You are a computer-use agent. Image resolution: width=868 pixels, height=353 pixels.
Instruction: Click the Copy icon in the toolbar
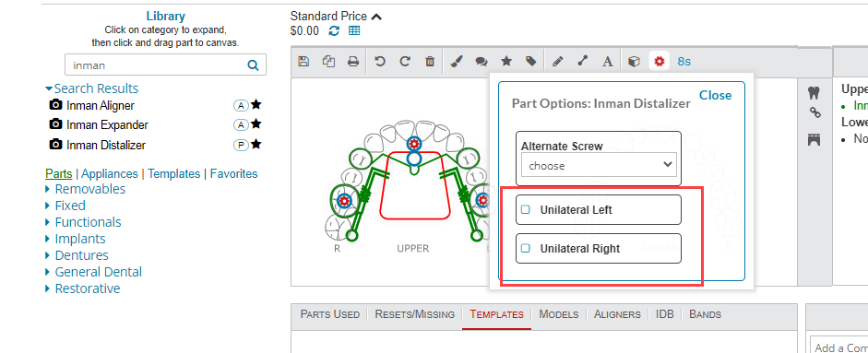pyautogui.click(x=328, y=62)
